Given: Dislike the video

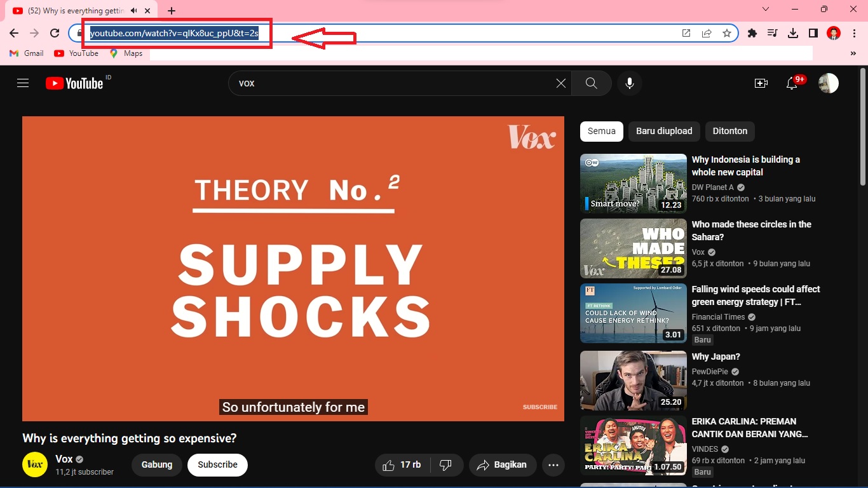Looking at the screenshot, I should tap(445, 465).
